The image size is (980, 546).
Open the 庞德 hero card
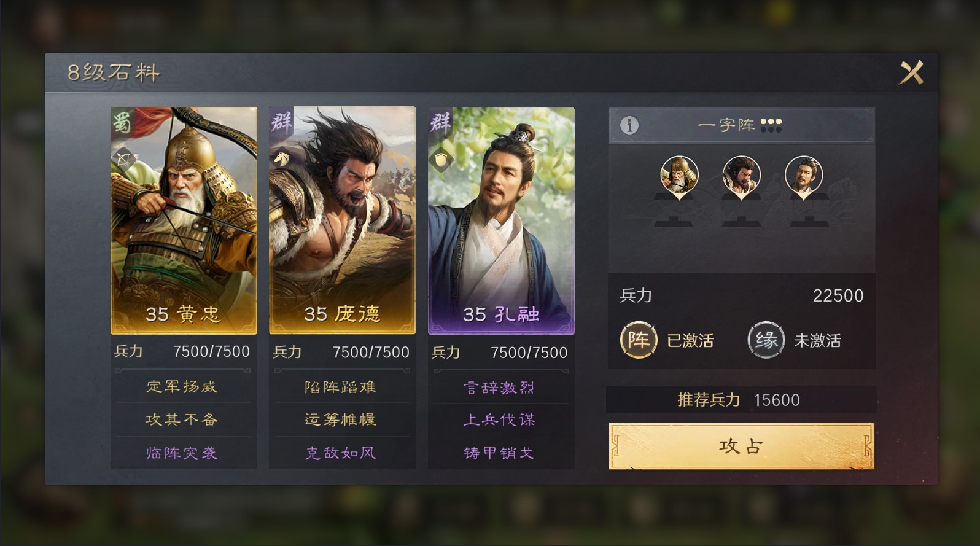pyautogui.click(x=343, y=220)
